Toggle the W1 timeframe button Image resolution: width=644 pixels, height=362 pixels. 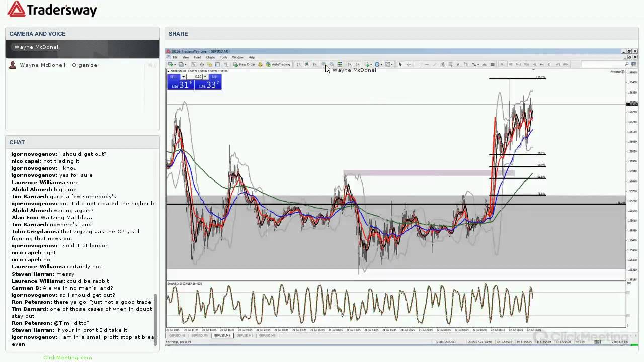[558, 64]
